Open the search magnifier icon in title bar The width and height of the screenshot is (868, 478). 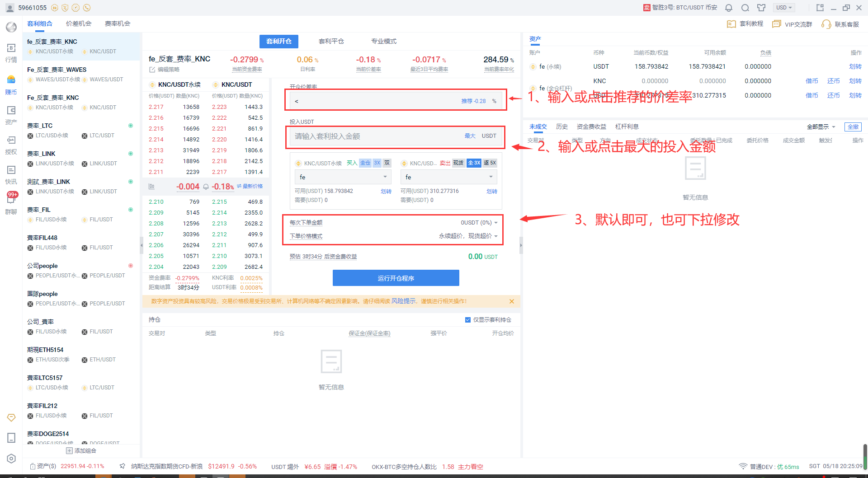click(x=745, y=8)
